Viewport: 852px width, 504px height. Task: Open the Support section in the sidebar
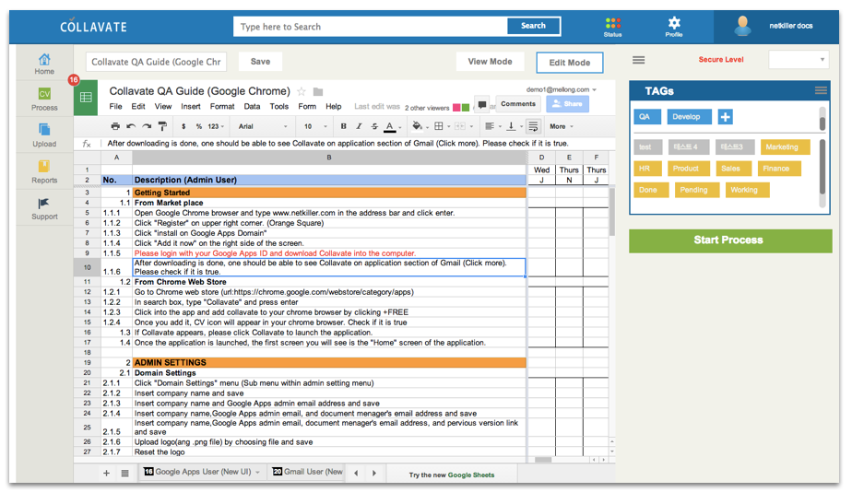[x=44, y=208]
